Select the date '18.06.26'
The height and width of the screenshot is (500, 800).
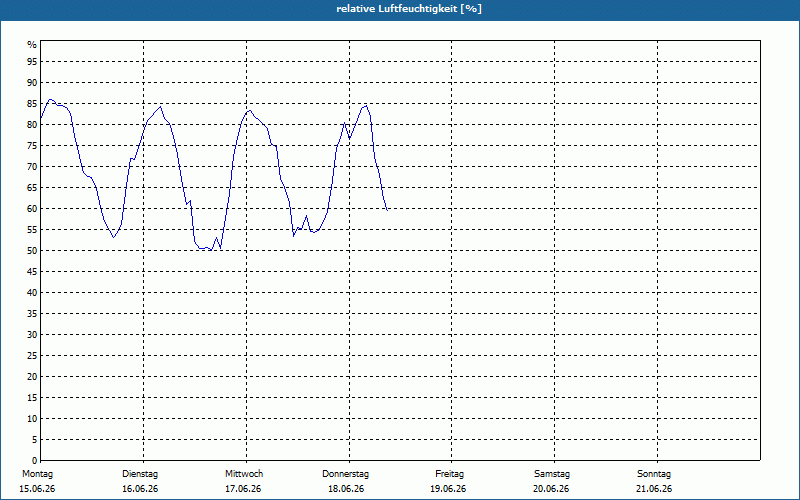coord(346,489)
